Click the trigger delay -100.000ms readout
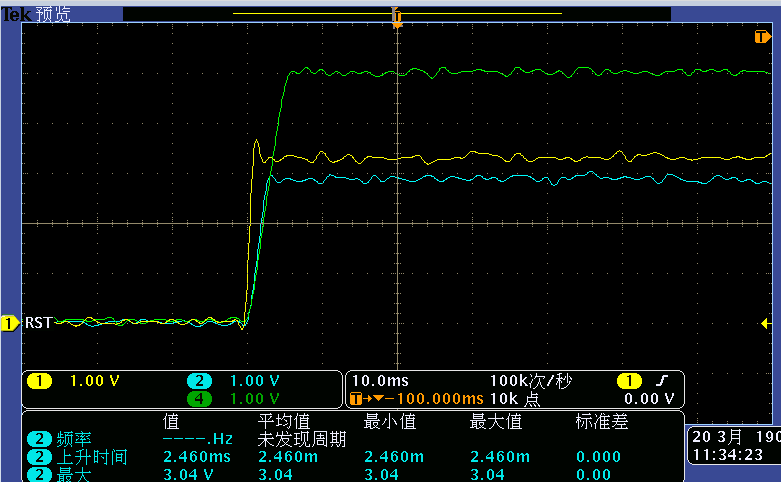The height and width of the screenshot is (482, 781). click(417, 399)
